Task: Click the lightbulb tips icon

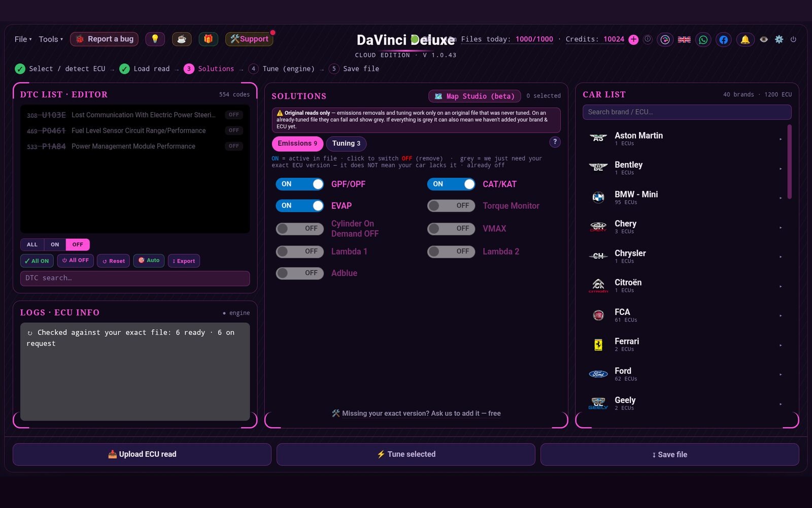Action: pyautogui.click(x=155, y=39)
